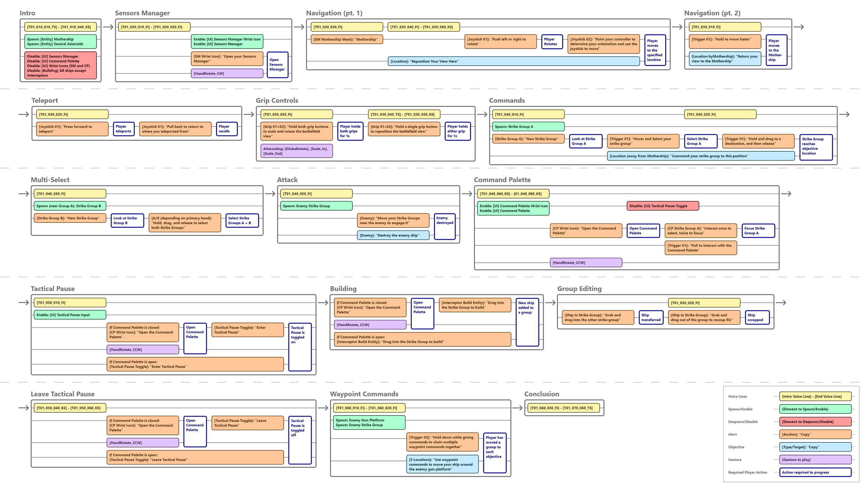Click the Open Sensors Manager action box
The width and height of the screenshot is (868, 488).
[x=277, y=65]
